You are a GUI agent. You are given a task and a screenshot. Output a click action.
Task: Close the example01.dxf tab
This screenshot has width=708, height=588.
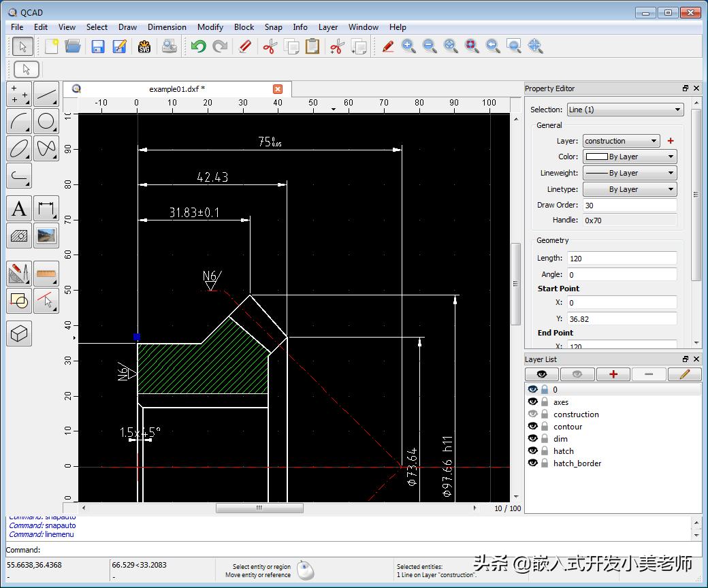278,89
